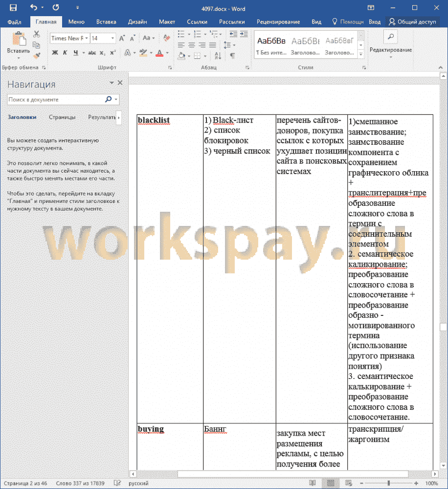Switch to the Ссылки ribbon tab
The image size is (448, 489).
(x=197, y=22)
